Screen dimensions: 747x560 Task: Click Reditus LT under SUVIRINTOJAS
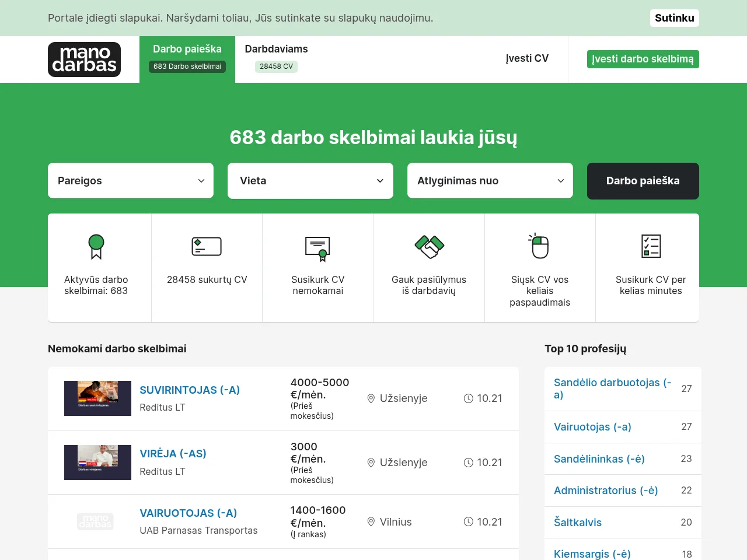pyautogui.click(x=162, y=407)
